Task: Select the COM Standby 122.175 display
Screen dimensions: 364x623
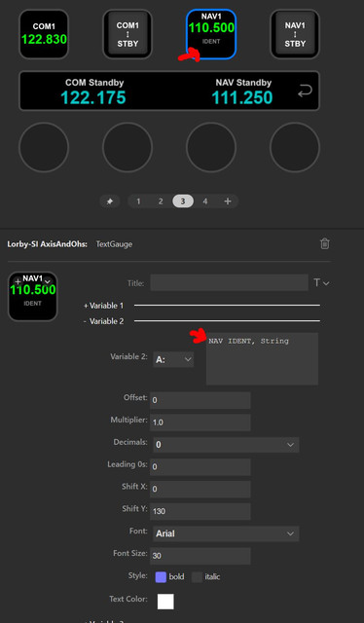Action: coord(94,92)
